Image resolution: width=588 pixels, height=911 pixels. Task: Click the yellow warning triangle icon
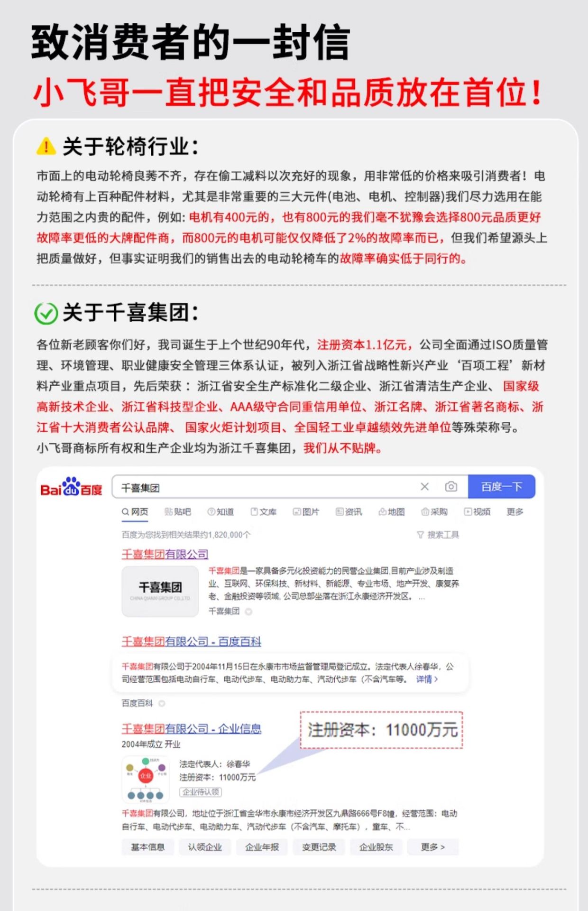pos(46,146)
